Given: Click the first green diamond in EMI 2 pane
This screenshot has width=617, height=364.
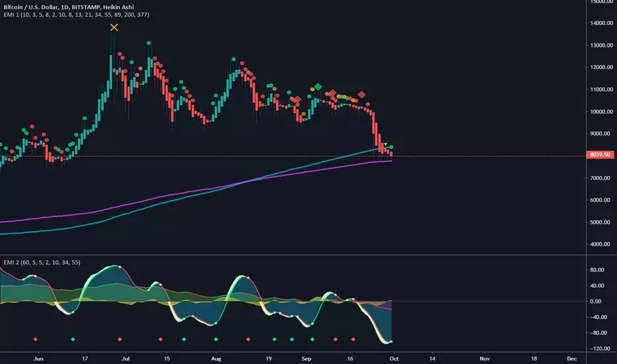Looking at the screenshot, I should click(73, 339).
